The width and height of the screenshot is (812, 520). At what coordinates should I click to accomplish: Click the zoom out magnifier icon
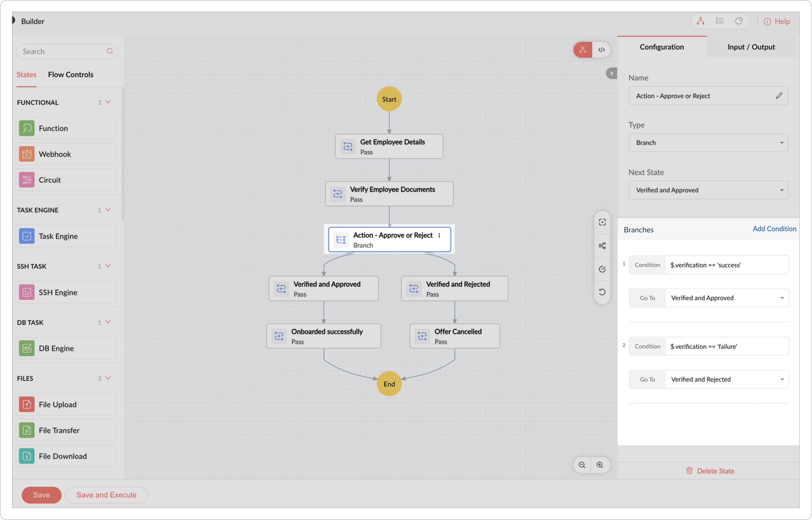click(582, 465)
